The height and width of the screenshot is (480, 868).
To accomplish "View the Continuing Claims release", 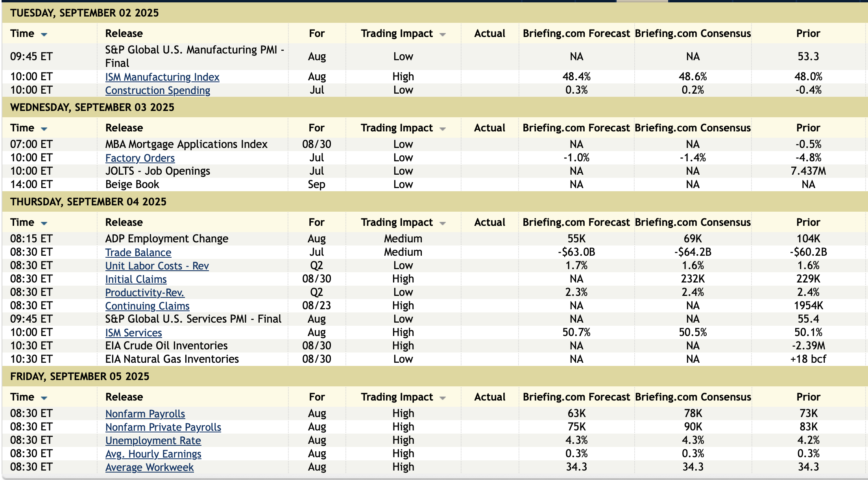I will (x=147, y=306).
